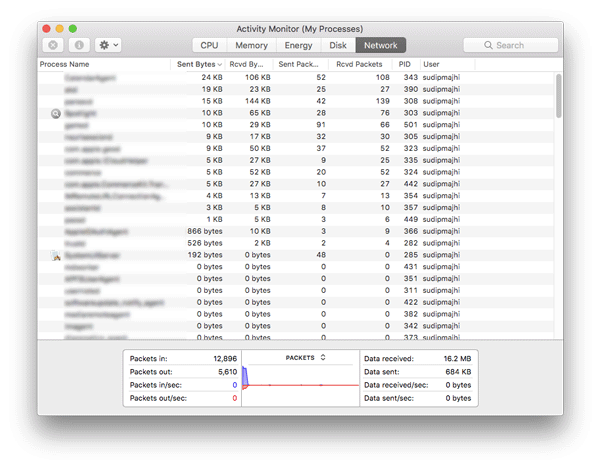Screen dimensions: 600x468
Task: Switch to the CPU tab
Action: [209, 45]
